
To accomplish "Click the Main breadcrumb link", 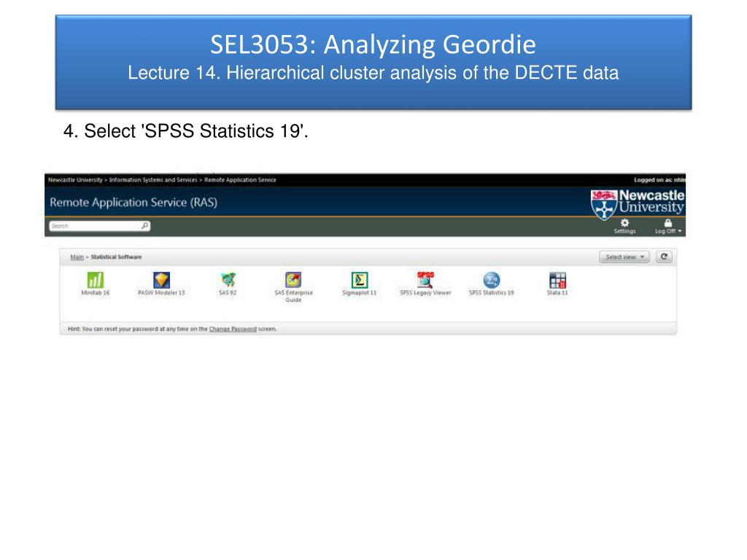I will [77, 257].
